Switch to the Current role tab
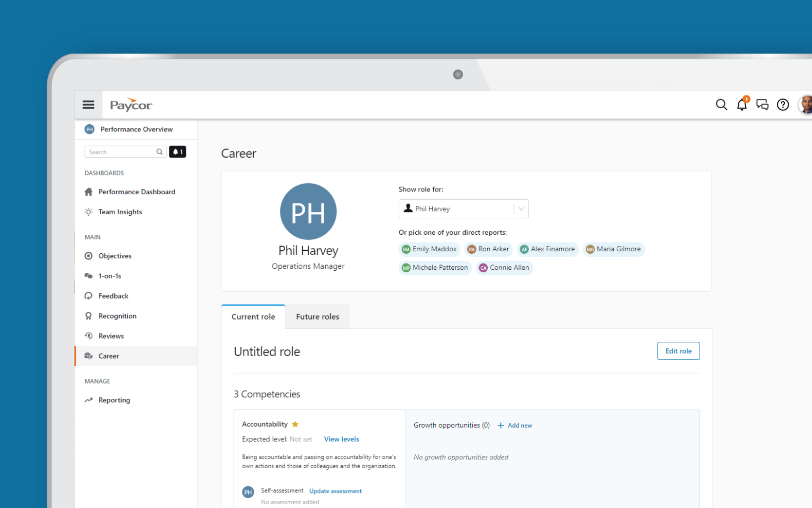 pos(253,317)
